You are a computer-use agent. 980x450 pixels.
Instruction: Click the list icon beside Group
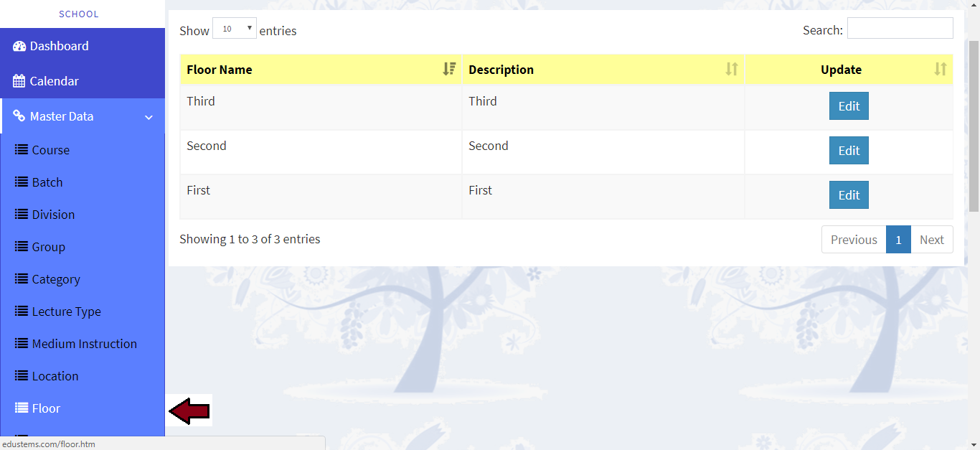click(22, 247)
